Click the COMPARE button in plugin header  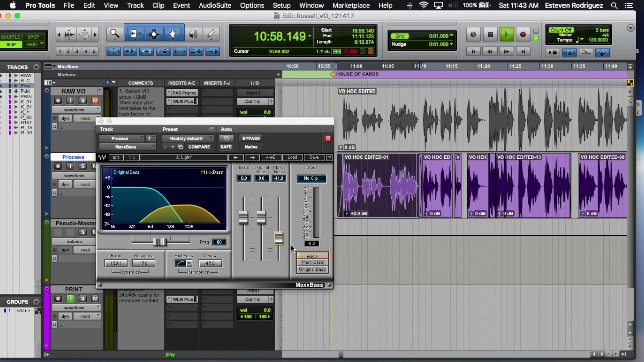pos(199,147)
